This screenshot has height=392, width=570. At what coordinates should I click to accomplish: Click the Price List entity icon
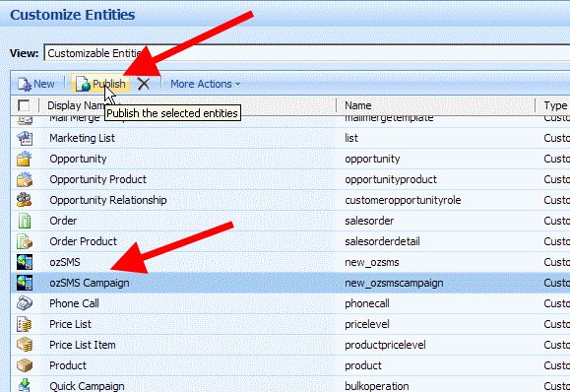25,324
